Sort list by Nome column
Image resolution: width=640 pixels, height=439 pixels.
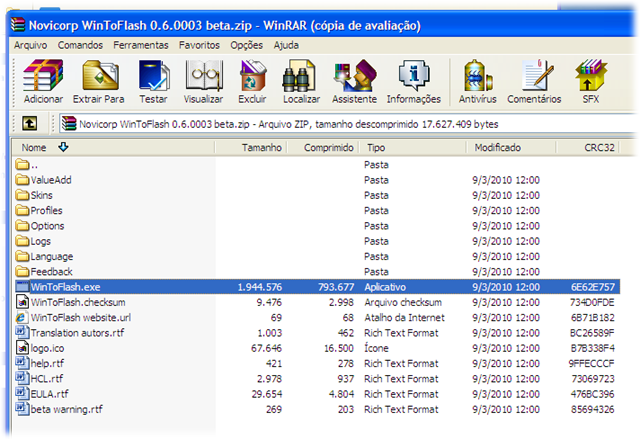pyautogui.click(x=113, y=147)
